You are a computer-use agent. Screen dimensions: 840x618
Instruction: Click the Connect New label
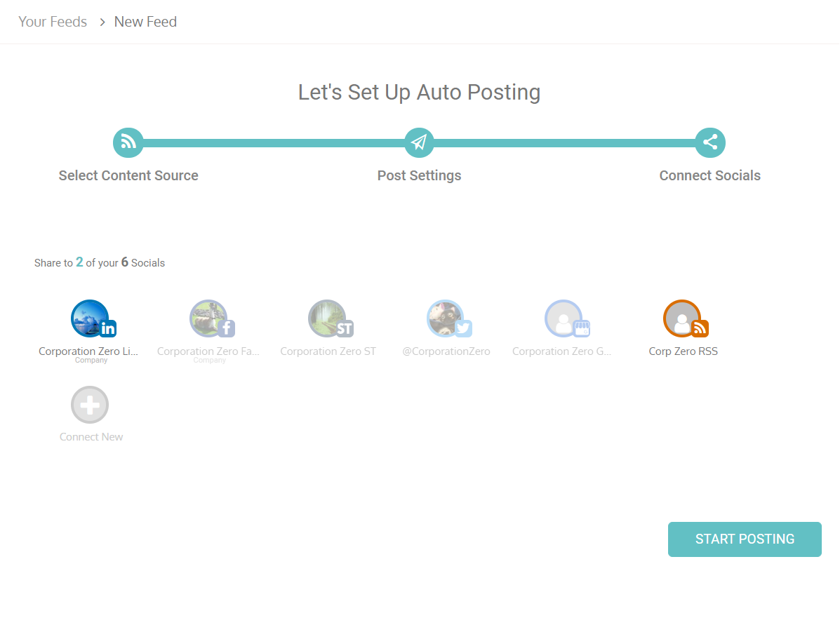(x=91, y=437)
